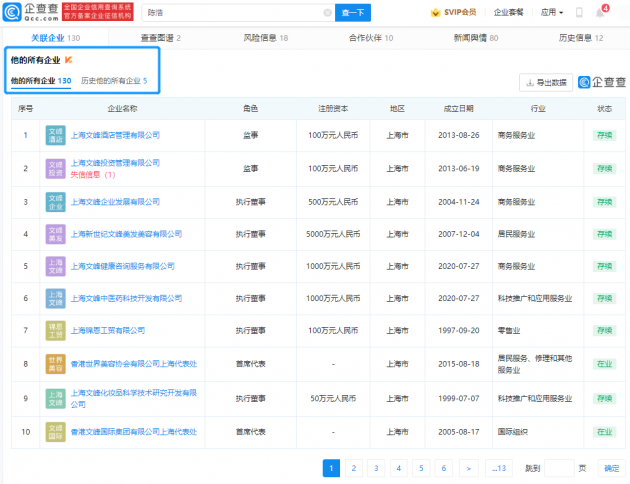Clear the search box text
This screenshot has width=630, height=484.
coord(327,13)
